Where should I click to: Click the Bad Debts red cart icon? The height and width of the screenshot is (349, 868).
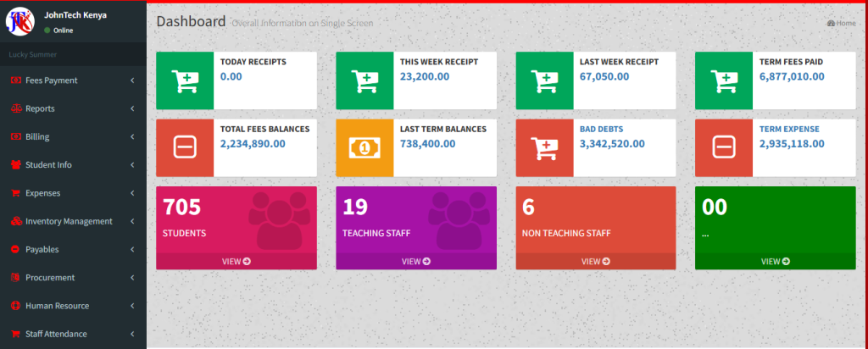click(x=544, y=147)
